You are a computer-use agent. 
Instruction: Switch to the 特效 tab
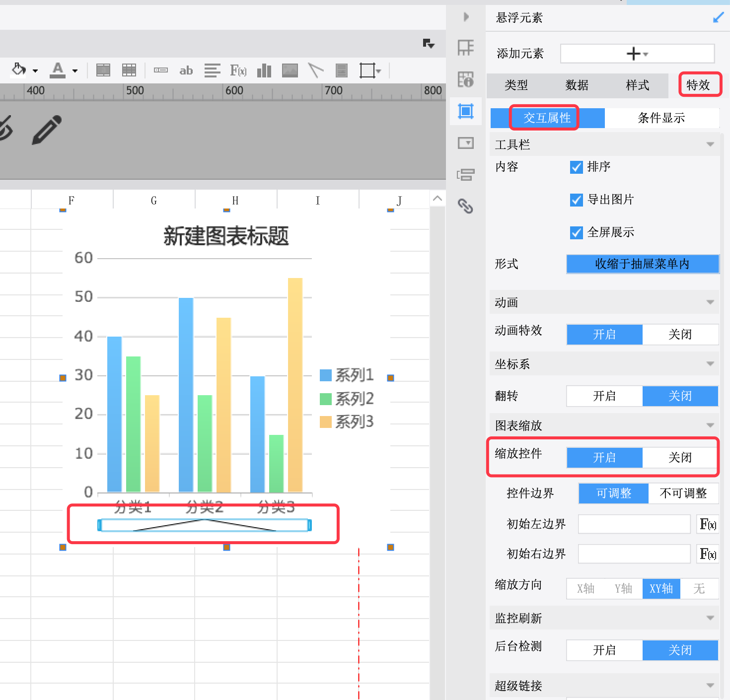pos(698,85)
